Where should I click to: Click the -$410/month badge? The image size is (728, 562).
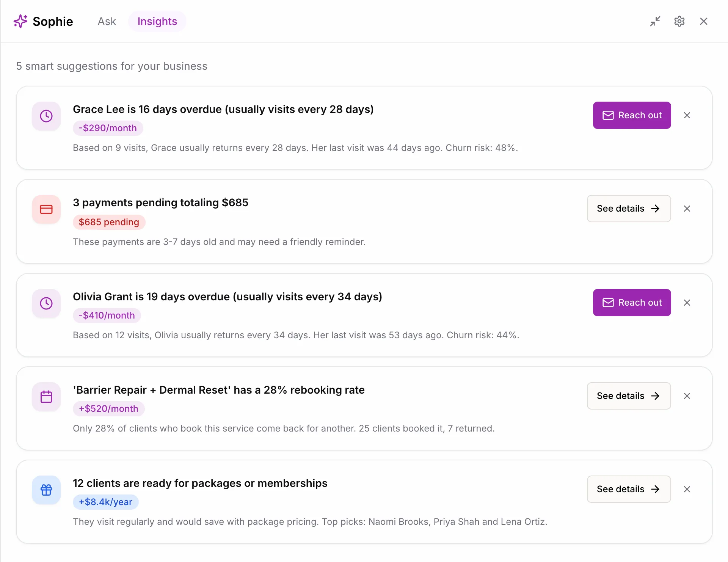(x=107, y=316)
